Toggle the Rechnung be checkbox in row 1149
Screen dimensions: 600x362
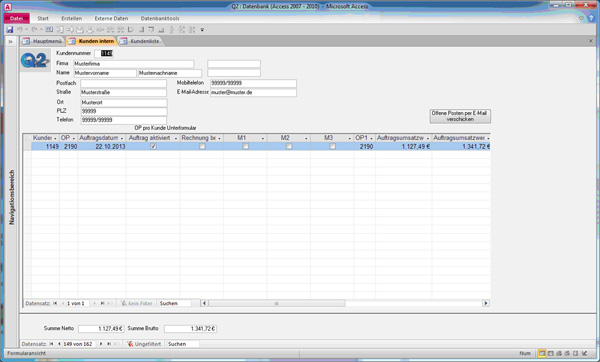click(202, 146)
